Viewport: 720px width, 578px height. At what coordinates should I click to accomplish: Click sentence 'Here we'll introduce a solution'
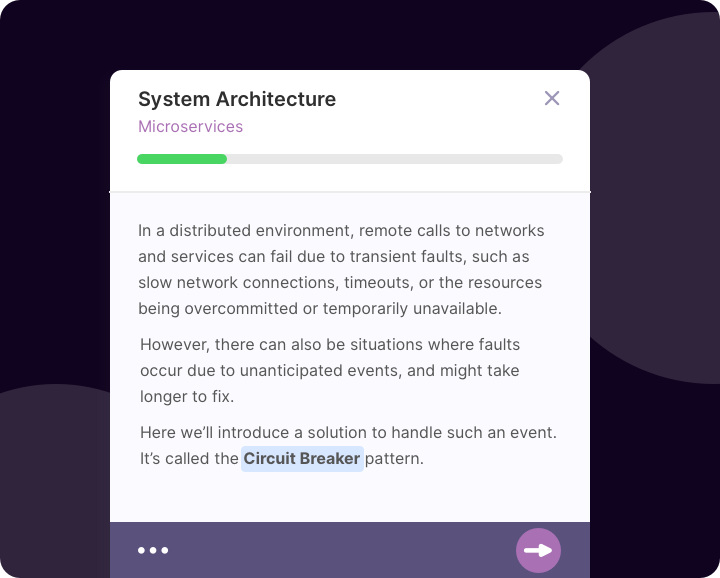pos(348,432)
